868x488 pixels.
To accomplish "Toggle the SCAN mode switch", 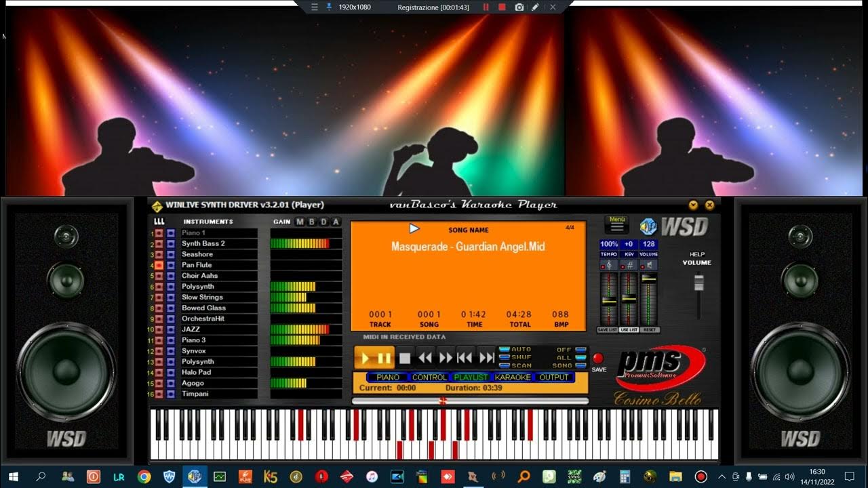I will [x=505, y=366].
